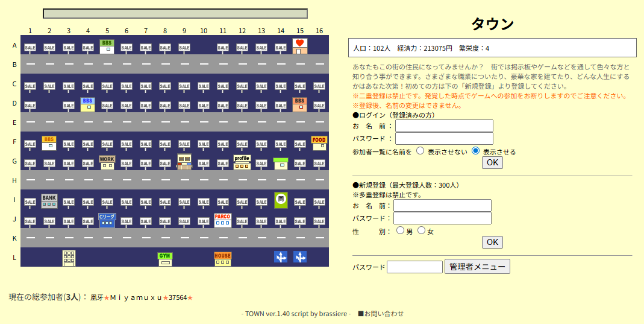Click the TOWN ver.1.40 script by brassiere text
The height and width of the screenshot is (324, 644).
pos(296,314)
